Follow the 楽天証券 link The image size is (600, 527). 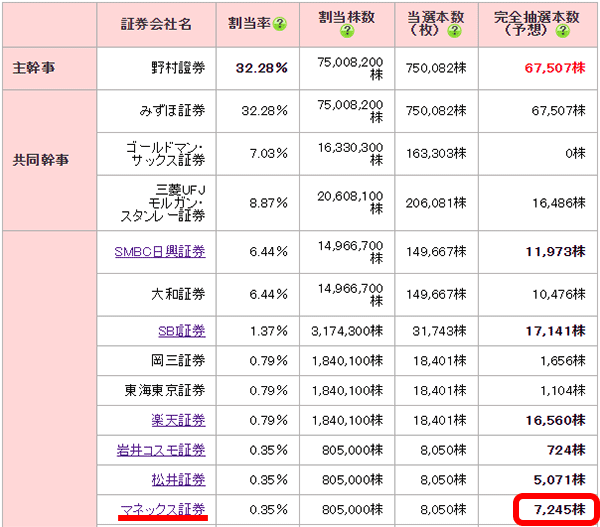178,421
